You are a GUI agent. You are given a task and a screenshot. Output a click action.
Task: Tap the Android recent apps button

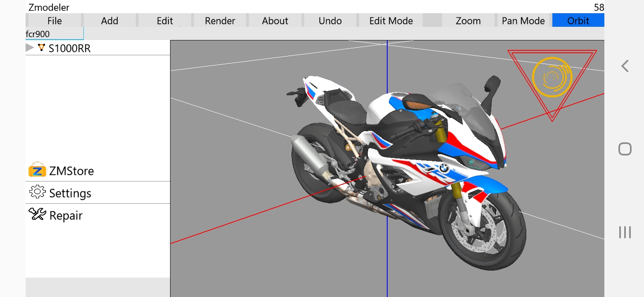tap(625, 232)
